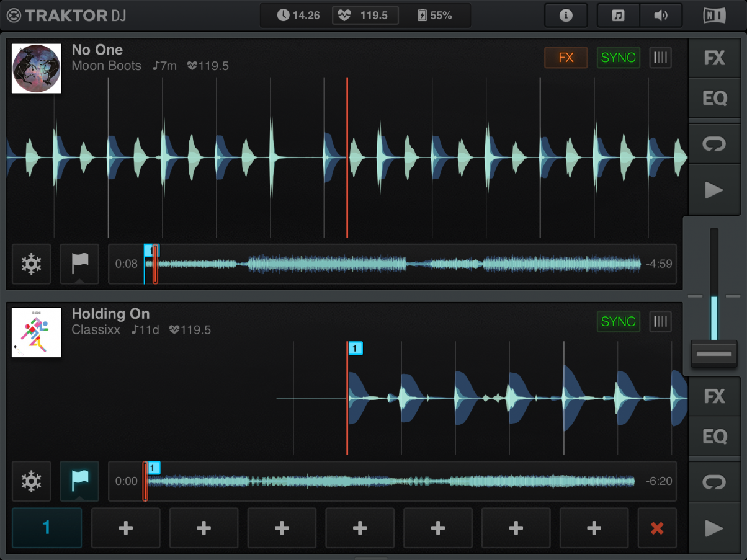Toggle FX on for the No One deck
Image resolution: width=747 pixels, height=560 pixels.
[566, 58]
